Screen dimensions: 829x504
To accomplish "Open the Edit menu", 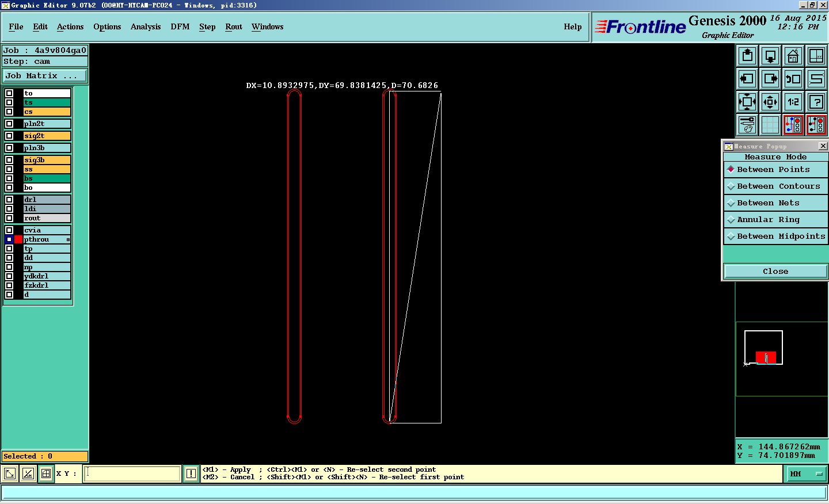I will pyautogui.click(x=40, y=27).
